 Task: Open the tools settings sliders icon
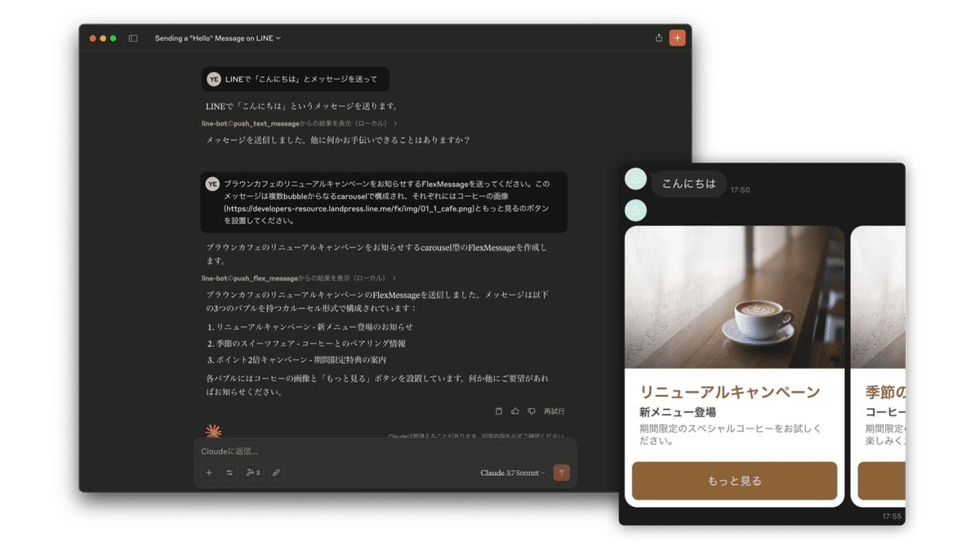click(x=229, y=473)
